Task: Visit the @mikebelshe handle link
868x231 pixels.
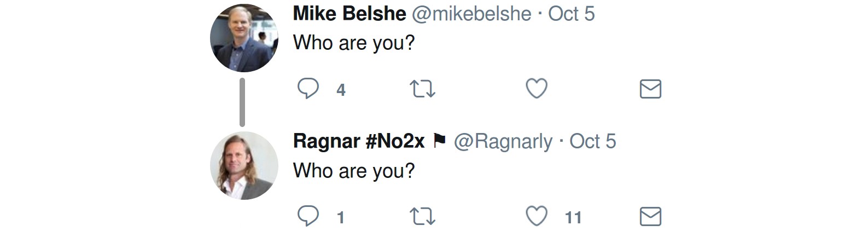Action: click(x=471, y=14)
